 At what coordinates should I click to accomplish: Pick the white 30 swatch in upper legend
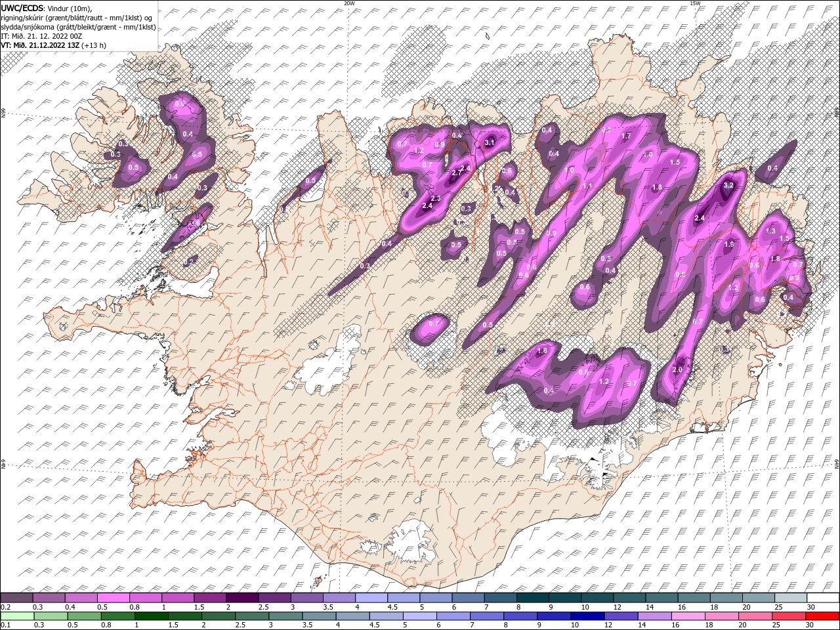pyautogui.click(x=823, y=598)
